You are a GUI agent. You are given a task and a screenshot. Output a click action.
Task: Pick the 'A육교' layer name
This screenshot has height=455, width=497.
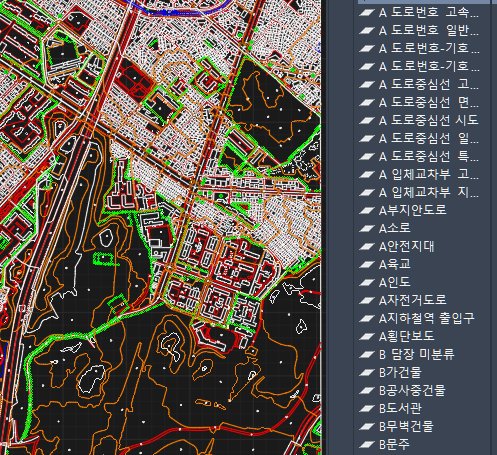(395, 265)
